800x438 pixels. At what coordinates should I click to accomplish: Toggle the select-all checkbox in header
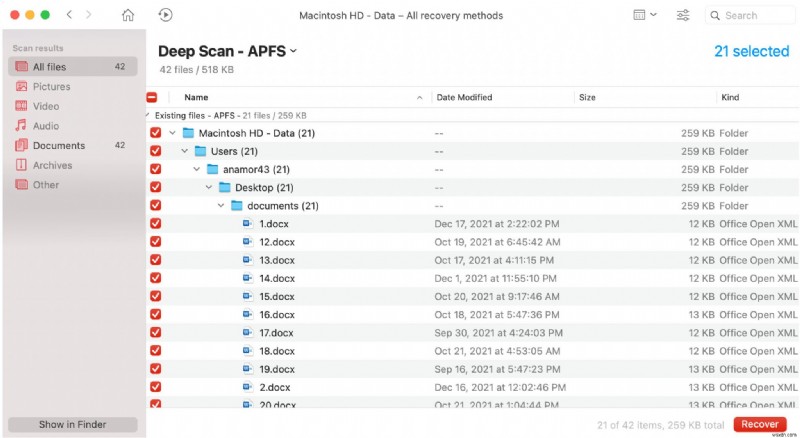(152, 98)
